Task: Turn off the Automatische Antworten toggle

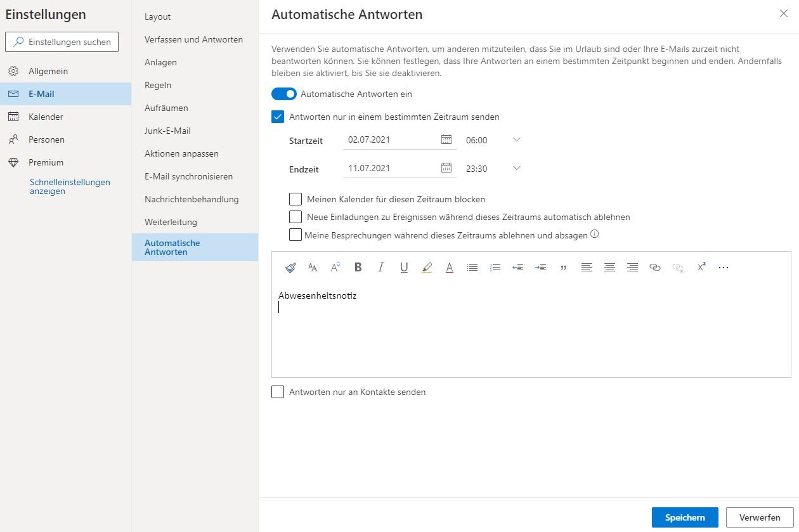Action: [284, 94]
